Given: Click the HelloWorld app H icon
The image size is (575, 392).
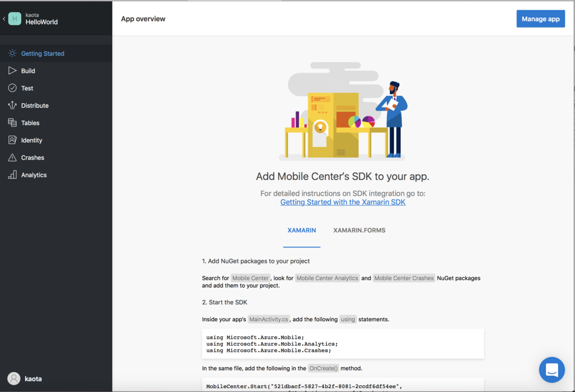Looking at the screenshot, I should tap(15, 19).
